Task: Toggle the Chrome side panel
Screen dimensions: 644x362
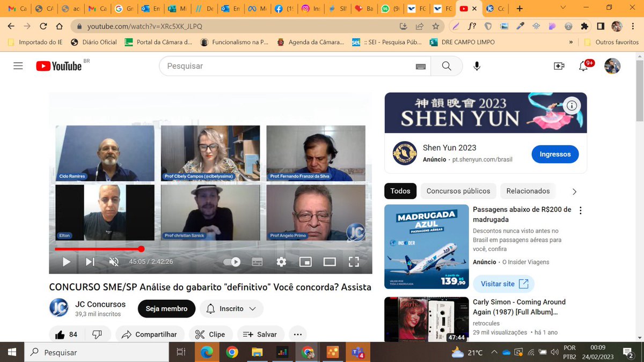Action: (x=601, y=26)
